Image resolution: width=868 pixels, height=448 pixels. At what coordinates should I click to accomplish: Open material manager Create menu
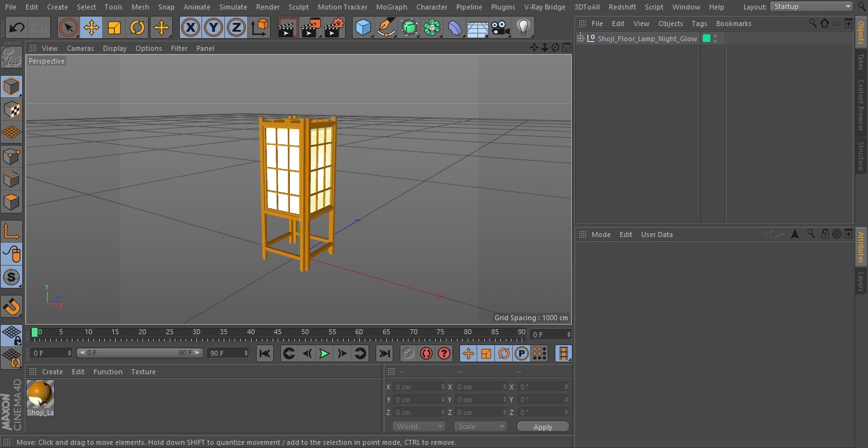tap(52, 372)
